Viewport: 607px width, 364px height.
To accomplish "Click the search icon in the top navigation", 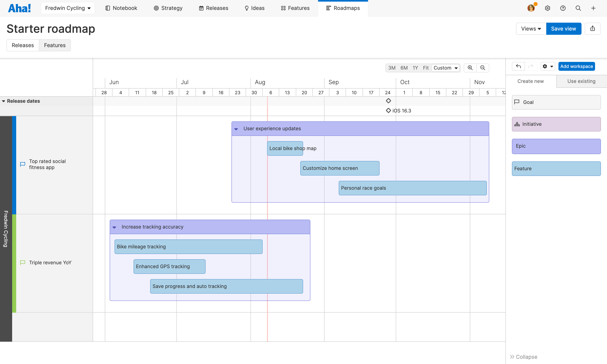I will pos(578,8).
